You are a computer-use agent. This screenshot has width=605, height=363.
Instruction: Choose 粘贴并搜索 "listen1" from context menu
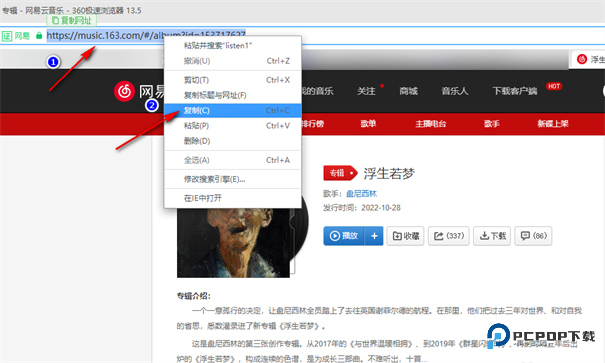pos(233,46)
